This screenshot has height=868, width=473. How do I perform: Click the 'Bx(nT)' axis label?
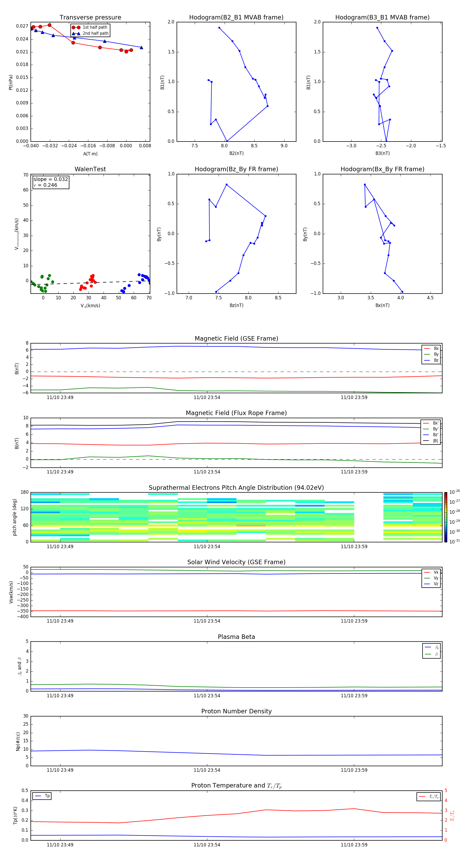tap(382, 305)
